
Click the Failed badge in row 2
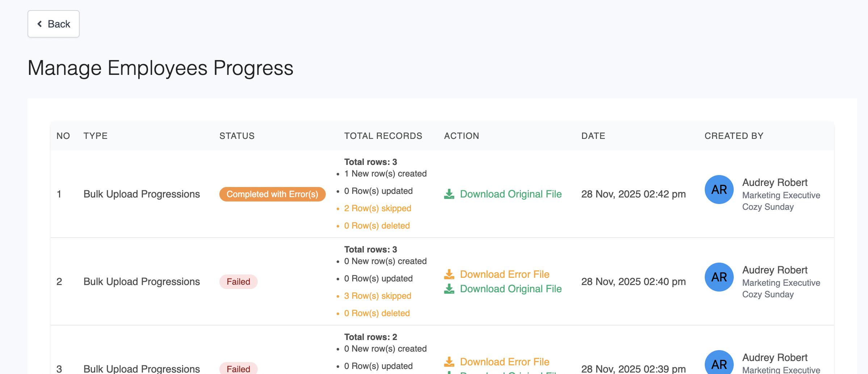point(239,282)
